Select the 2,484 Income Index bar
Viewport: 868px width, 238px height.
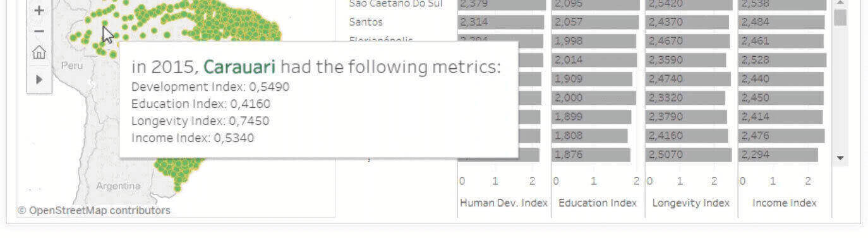pyautogui.click(x=782, y=22)
